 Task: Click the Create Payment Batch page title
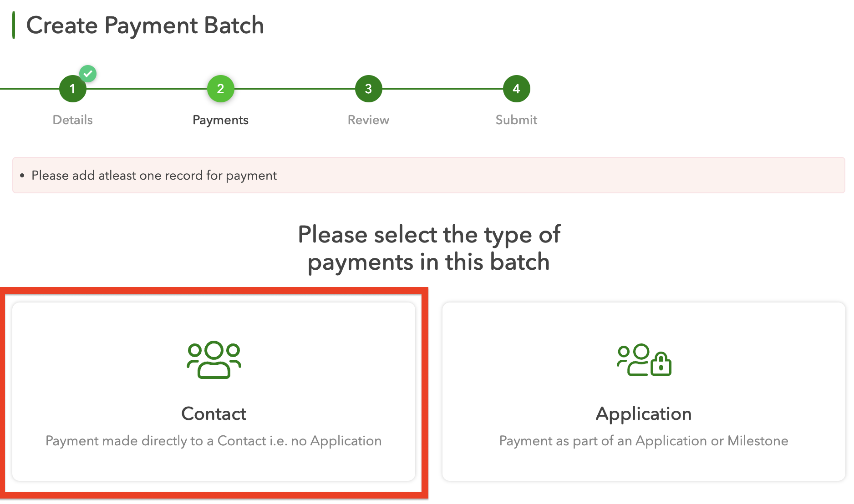coord(145,25)
